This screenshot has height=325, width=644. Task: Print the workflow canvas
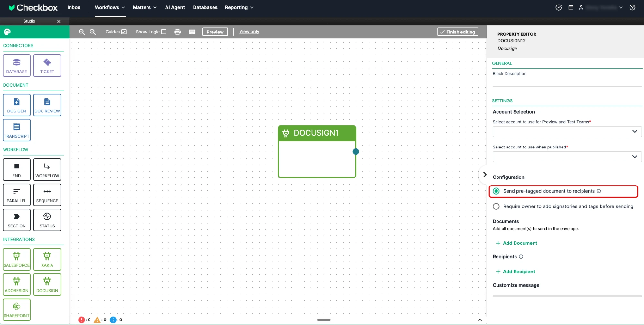[x=177, y=32]
